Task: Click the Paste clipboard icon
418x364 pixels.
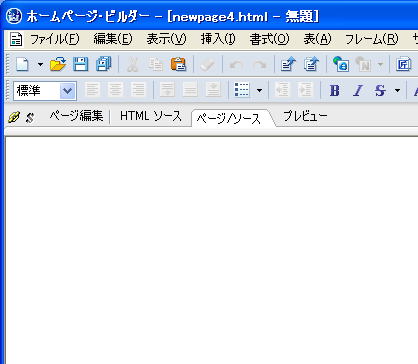Action: coord(178,64)
